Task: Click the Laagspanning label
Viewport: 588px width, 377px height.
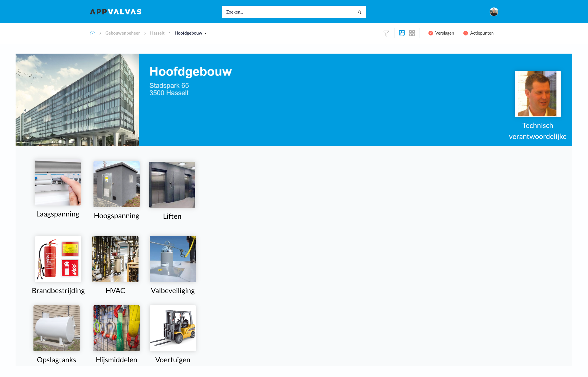Action: tap(58, 214)
